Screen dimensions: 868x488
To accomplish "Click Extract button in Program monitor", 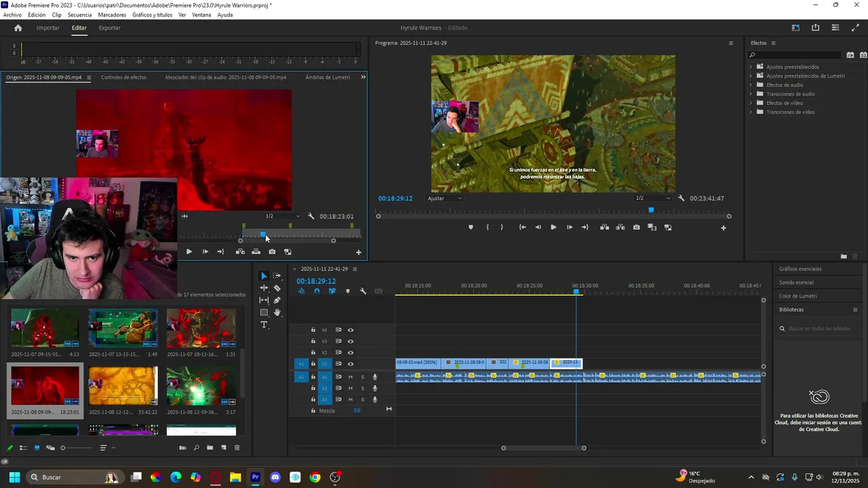I will point(620,228).
